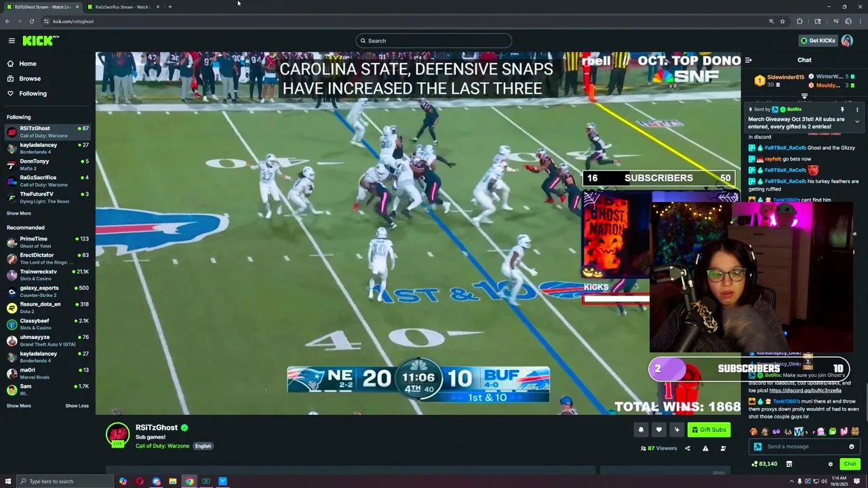868x488 pixels.
Task: Open Trainwreckstv recommended channel
Action: (47, 274)
